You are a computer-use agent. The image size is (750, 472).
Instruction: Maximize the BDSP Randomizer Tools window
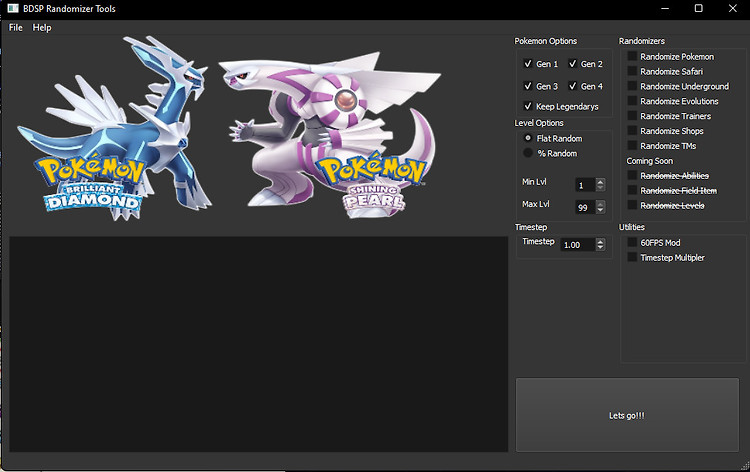click(x=698, y=8)
